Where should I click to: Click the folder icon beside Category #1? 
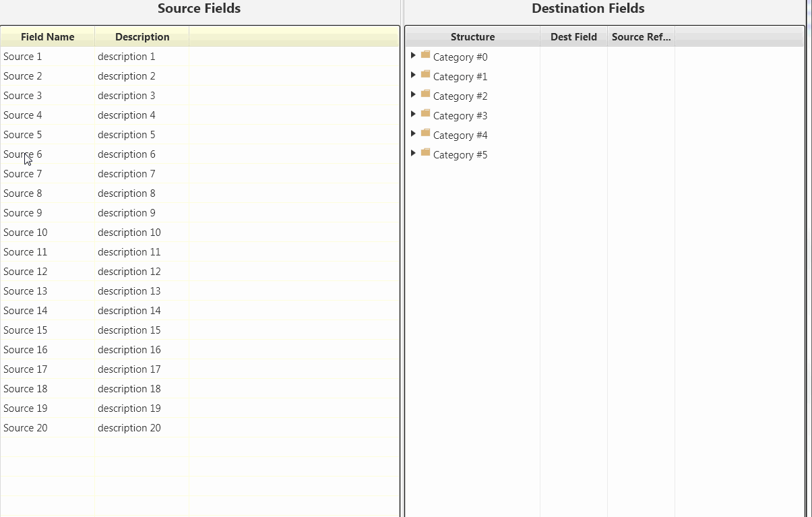tap(425, 74)
